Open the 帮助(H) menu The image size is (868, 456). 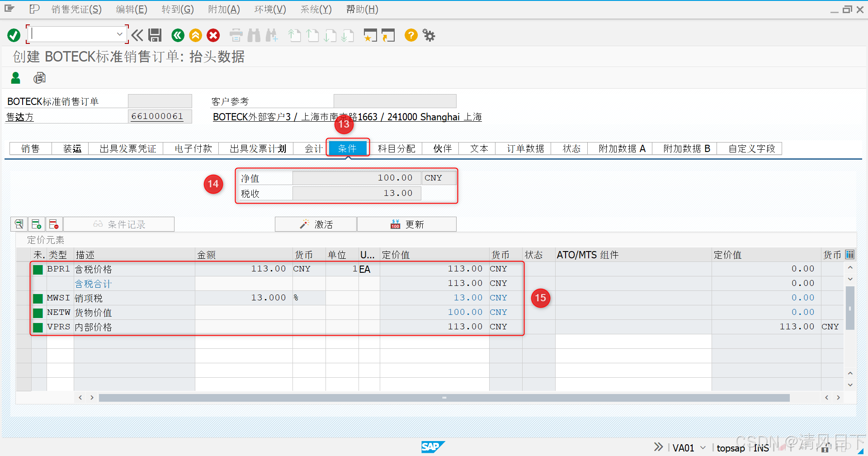pyautogui.click(x=362, y=9)
